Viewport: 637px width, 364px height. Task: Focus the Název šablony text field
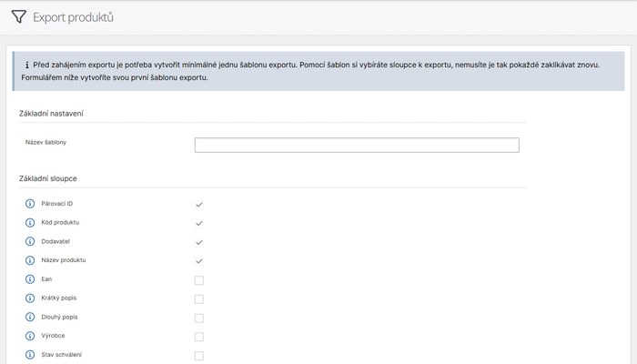(357, 145)
